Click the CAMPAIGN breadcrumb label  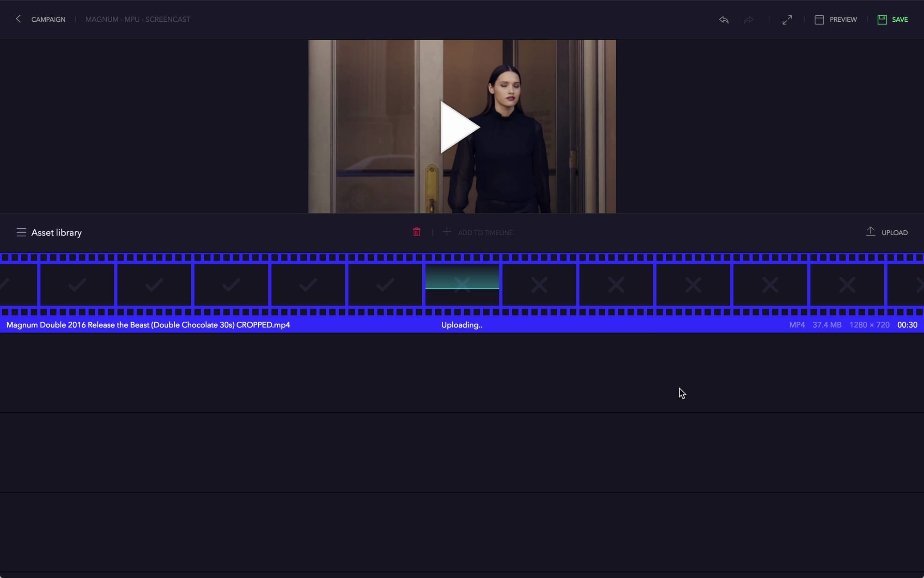click(49, 19)
